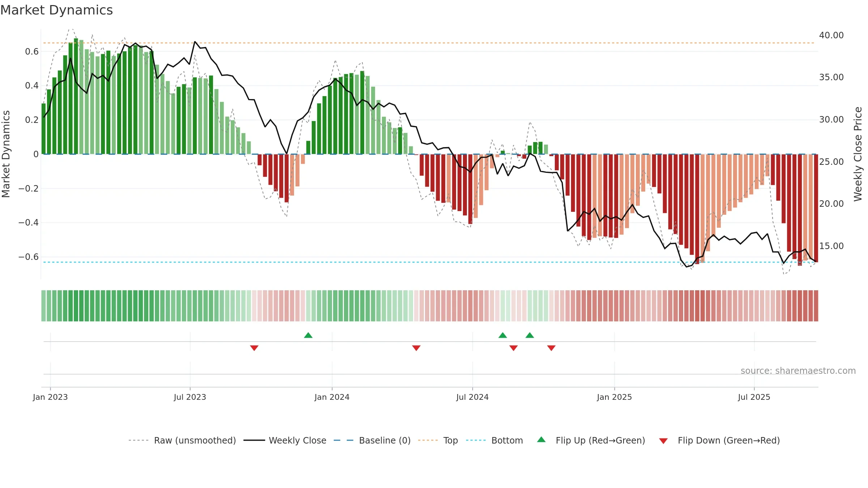Screen dimensions: 868x488
Task: Click the 0.2 left axis label
Action: coord(32,120)
